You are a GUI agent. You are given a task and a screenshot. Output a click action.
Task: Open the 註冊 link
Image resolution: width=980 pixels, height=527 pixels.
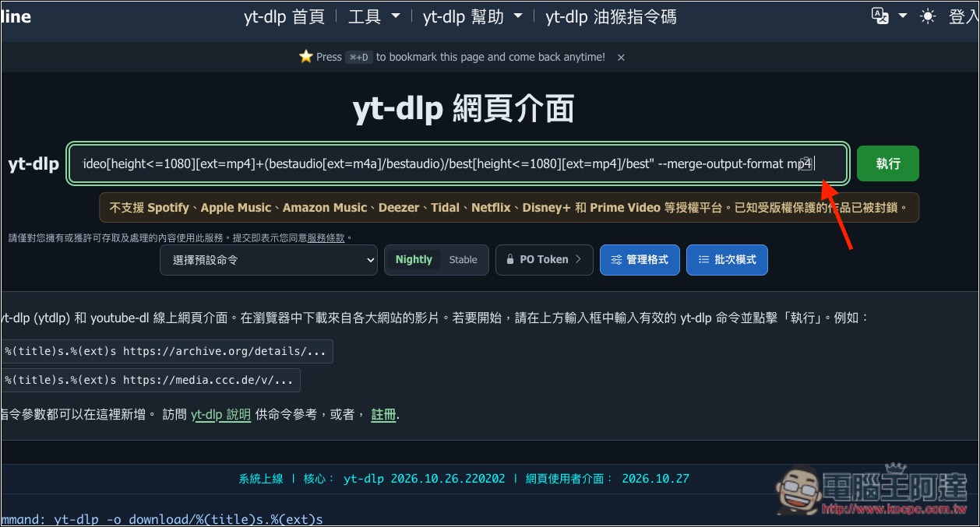384,415
